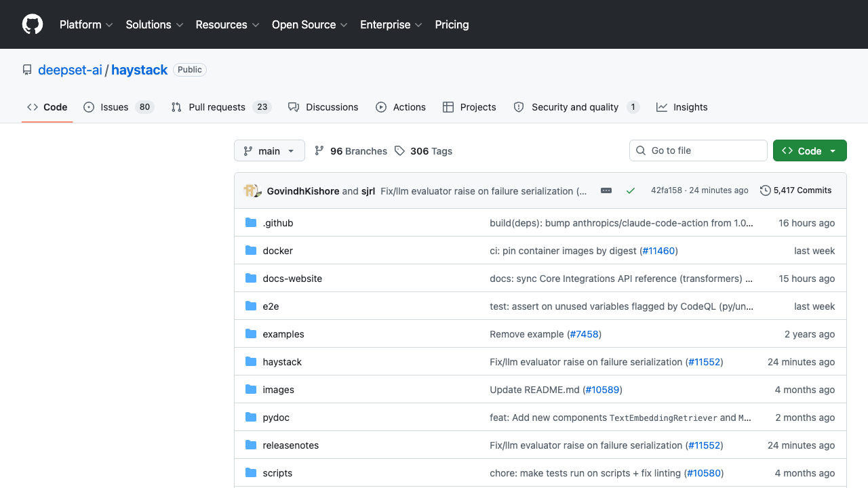
Task: Open the green Code dropdown button
Action: click(810, 151)
